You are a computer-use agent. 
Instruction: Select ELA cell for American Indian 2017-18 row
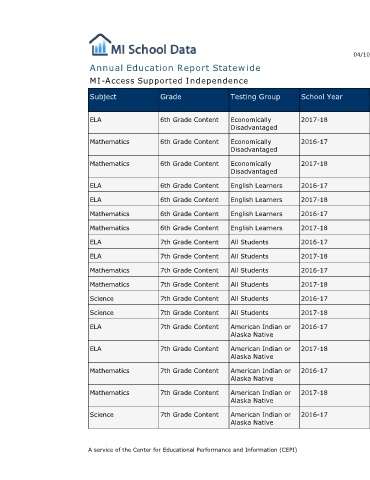(x=123, y=352)
